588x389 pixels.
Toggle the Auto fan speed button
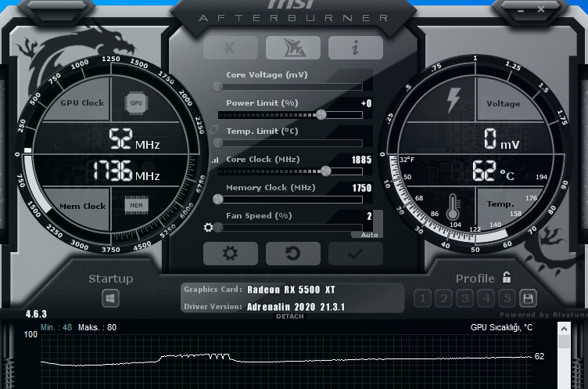tap(369, 235)
